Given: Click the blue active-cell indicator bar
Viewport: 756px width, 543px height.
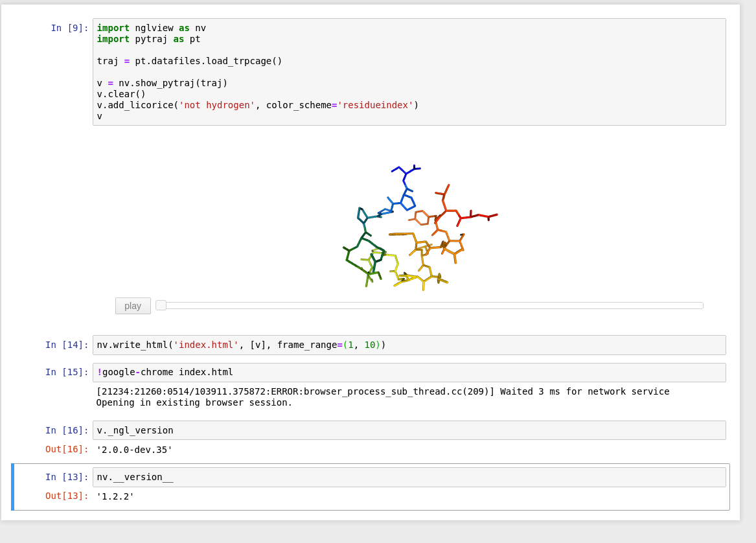Looking at the screenshot, I should point(12,486).
